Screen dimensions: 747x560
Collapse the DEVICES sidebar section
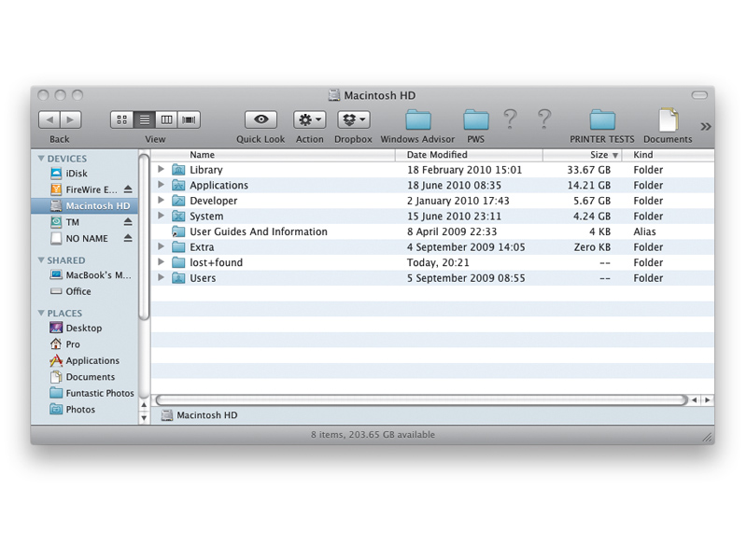click(41, 158)
